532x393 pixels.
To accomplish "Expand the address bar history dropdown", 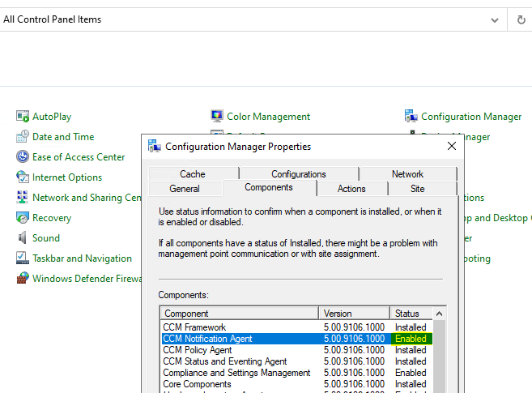I will click(x=495, y=20).
